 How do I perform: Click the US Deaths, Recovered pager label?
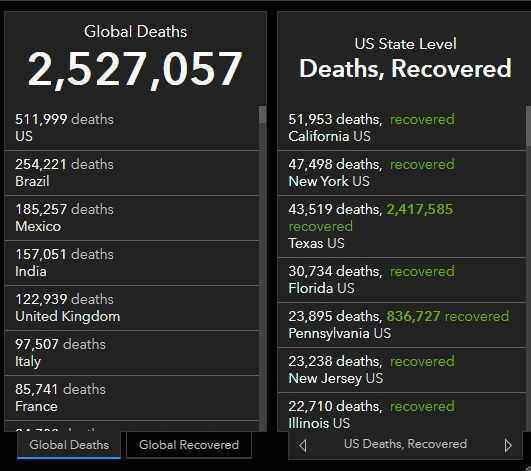[x=405, y=444]
